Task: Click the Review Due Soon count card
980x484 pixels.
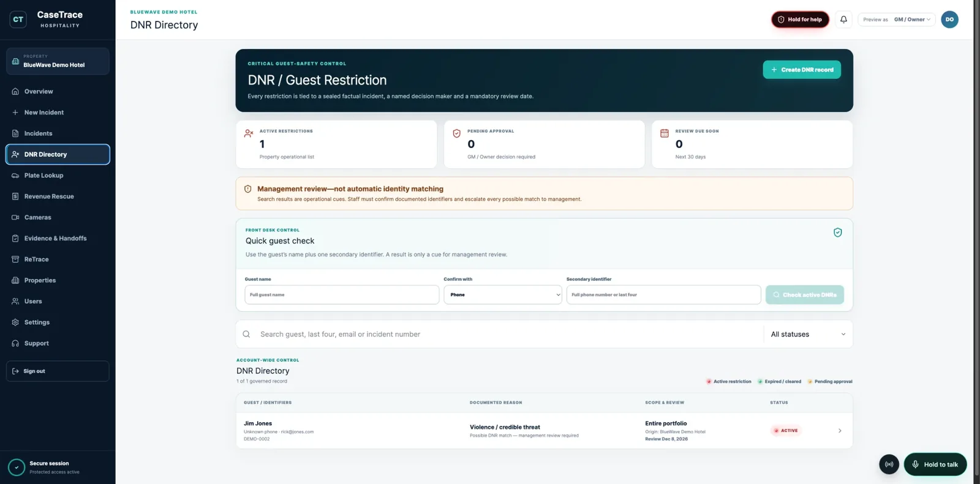Action: click(752, 144)
